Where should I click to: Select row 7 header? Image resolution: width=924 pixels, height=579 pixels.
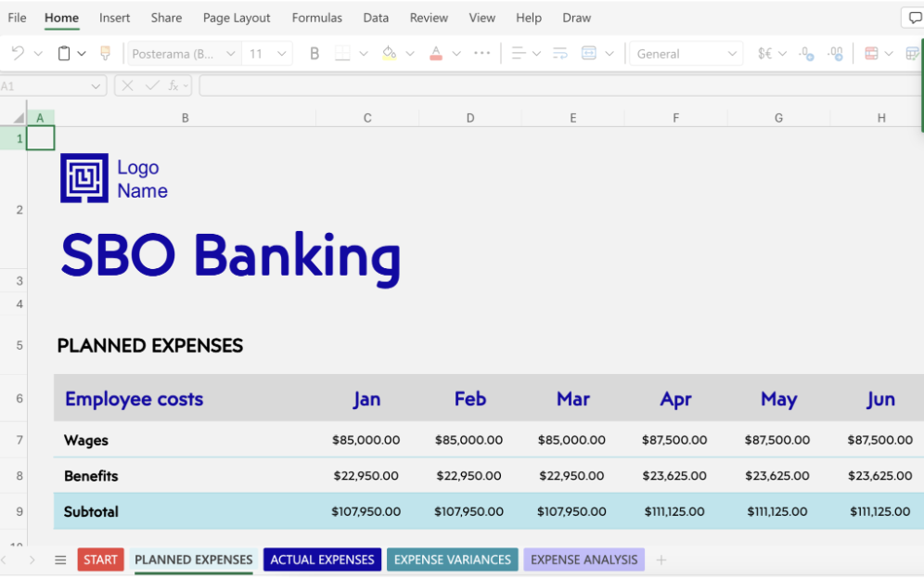click(13, 440)
